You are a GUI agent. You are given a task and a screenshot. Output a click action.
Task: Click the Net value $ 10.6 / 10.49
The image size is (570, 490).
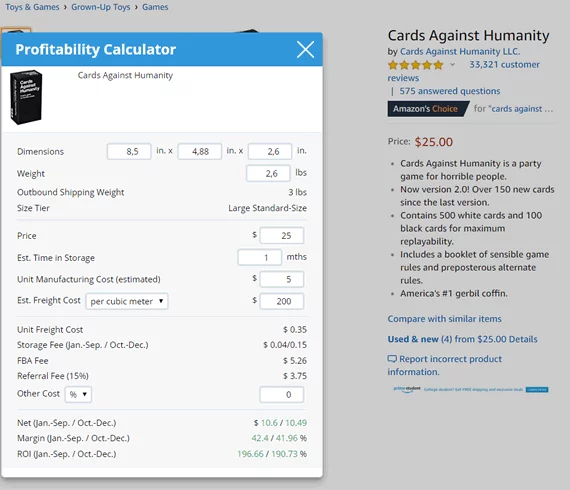pyautogui.click(x=280, y=423)
